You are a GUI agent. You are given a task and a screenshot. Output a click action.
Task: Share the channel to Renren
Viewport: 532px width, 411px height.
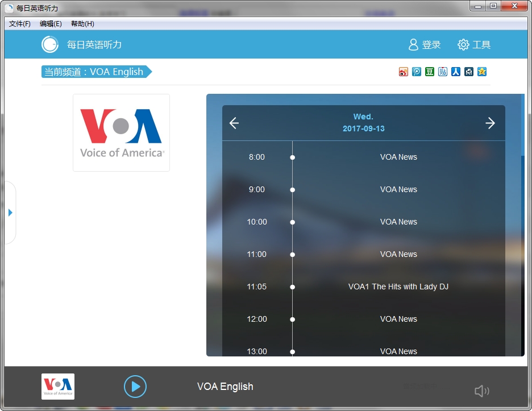click(x=455, y=72)
